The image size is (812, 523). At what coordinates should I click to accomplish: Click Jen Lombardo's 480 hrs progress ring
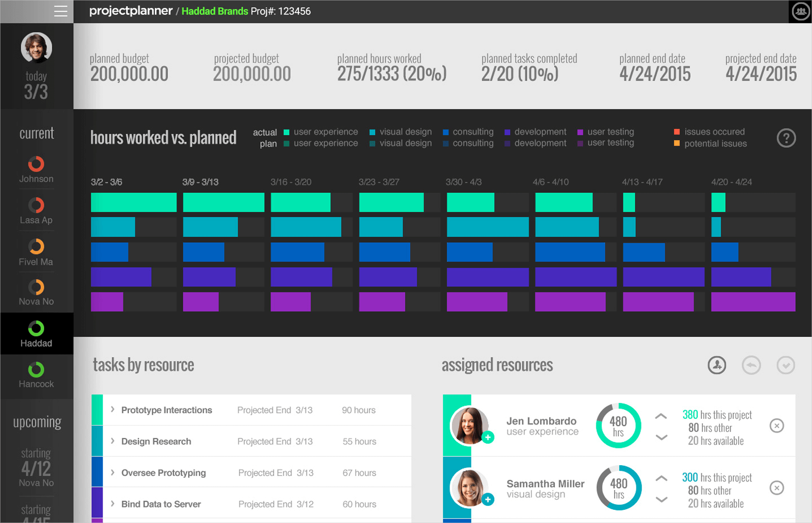coord(618,426)
